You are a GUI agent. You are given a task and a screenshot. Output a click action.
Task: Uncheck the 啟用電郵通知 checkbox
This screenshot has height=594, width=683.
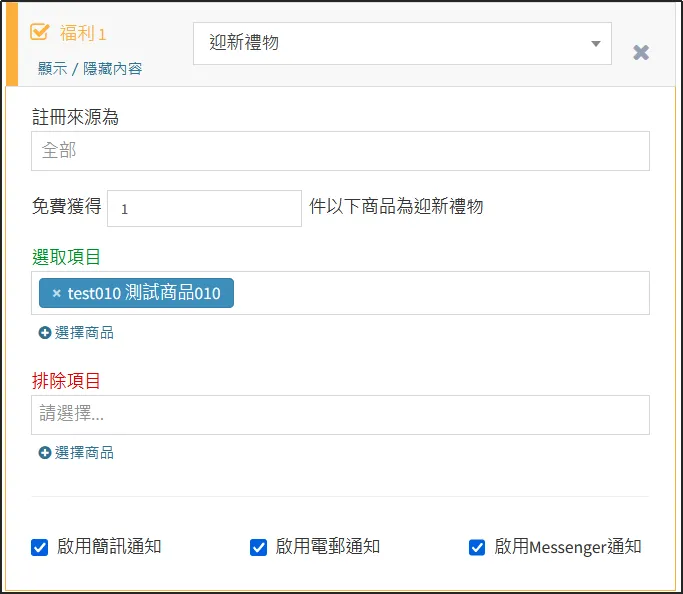pyautogui.click(x=258, y=547)
